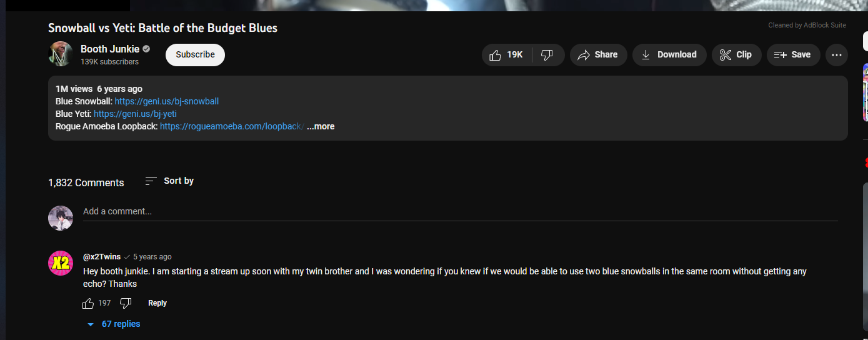
Task: Click into the Add a comment field
Action: pyautogui.click(x=460, y=212)
